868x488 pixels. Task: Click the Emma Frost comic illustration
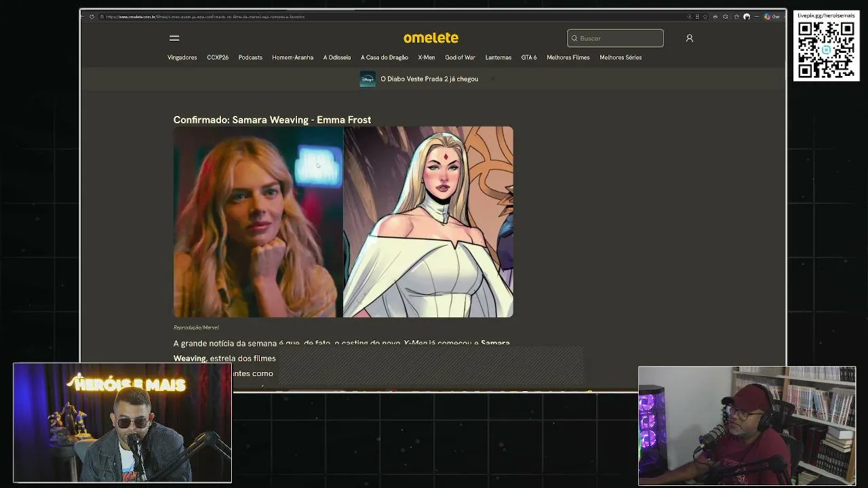429,222
